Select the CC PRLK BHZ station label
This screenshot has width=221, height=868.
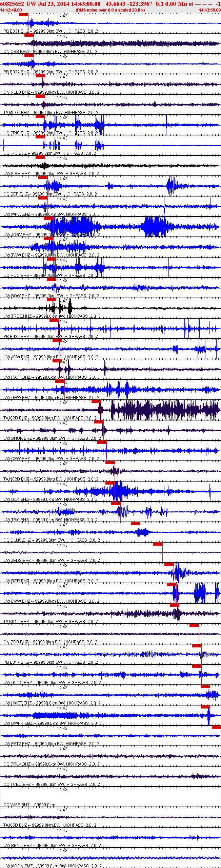[52, 764]
